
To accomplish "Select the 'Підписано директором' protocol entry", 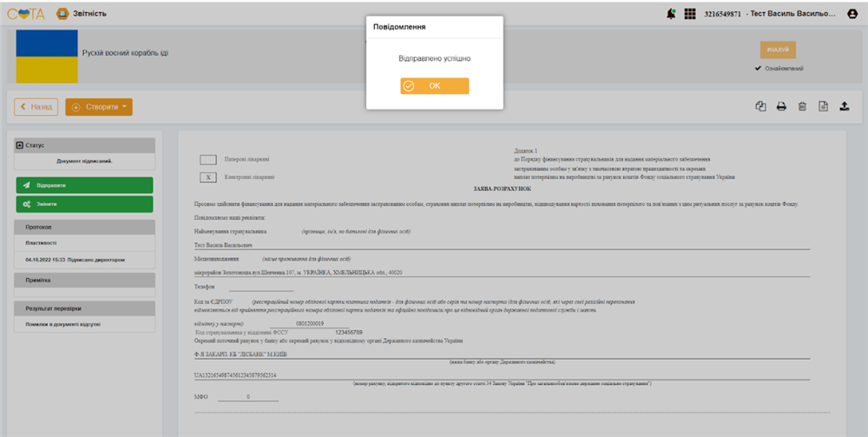I will (84, 260).
